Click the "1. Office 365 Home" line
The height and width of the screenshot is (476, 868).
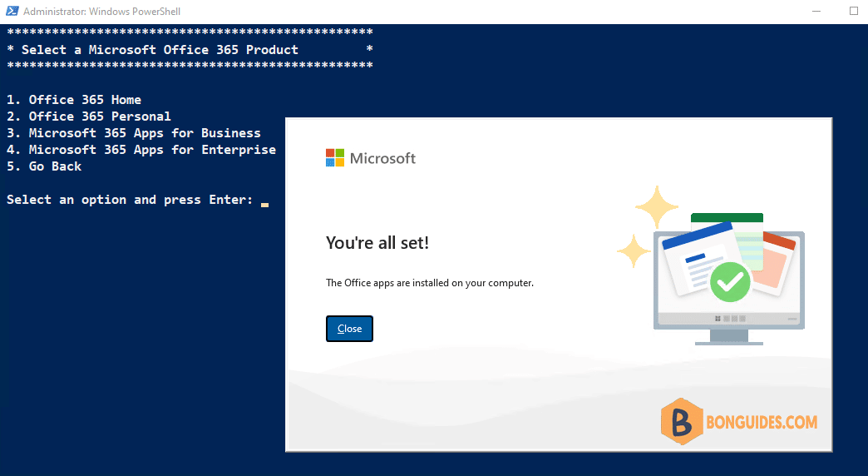point(74,100)
